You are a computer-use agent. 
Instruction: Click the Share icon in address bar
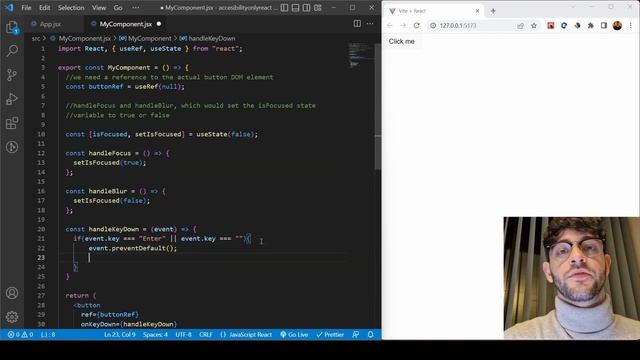[520, 25]
